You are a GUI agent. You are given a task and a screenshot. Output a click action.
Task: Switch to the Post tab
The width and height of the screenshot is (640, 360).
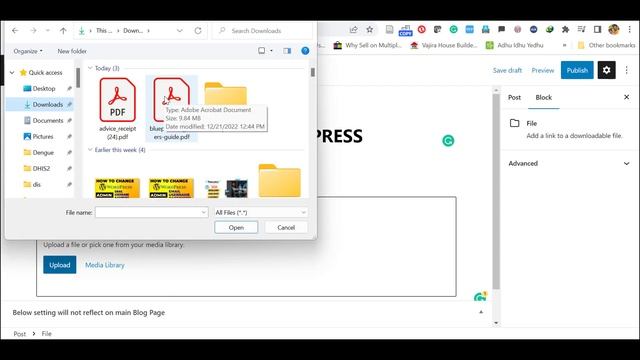point(514,98)
